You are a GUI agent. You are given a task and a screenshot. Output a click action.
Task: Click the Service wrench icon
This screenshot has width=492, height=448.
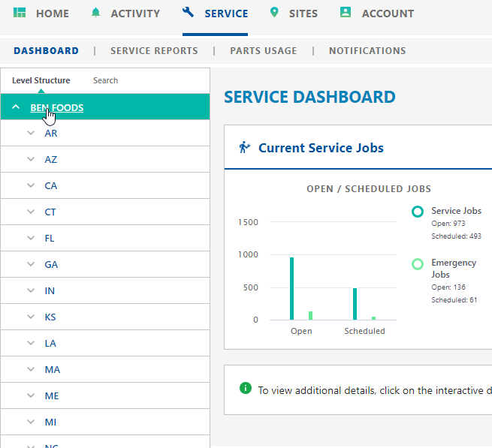tap(189, 13)
